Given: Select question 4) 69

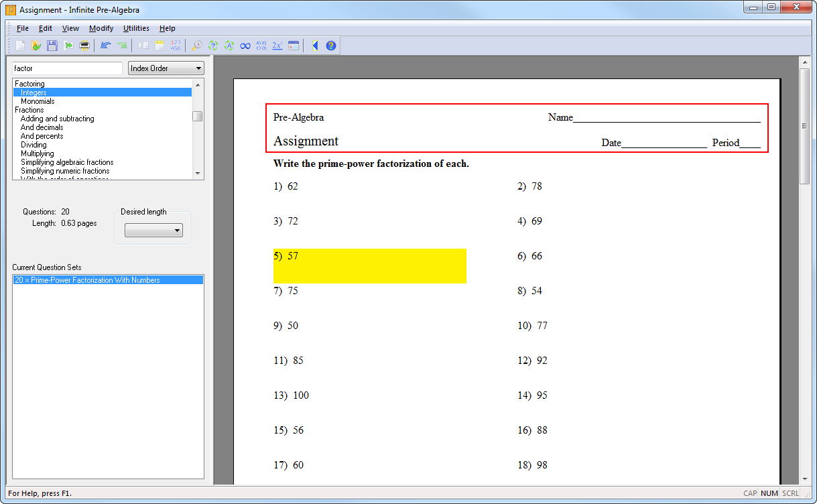Looking at the screenshot, I should (x=529, y=221).
